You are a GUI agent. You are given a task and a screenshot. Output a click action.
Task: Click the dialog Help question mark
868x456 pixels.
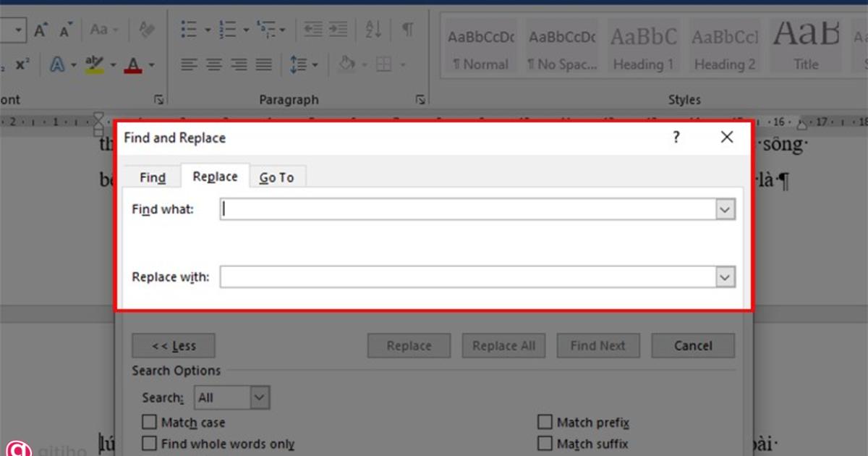(x=676, y=138)
